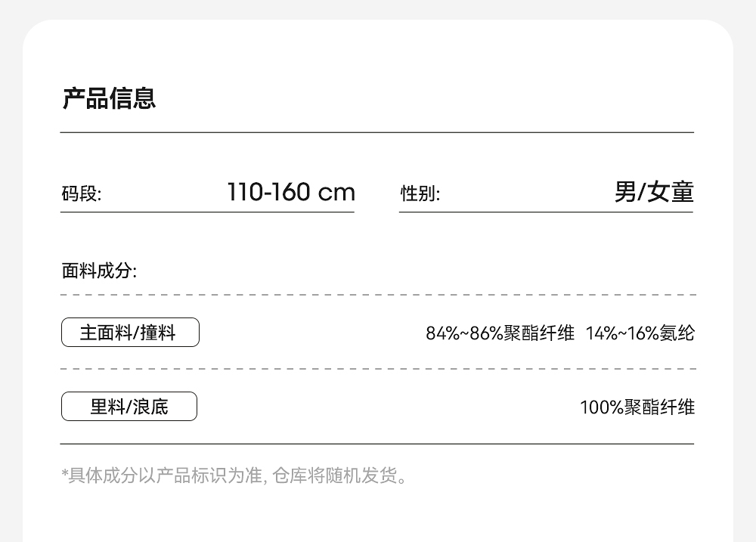The width and height of the screenshot is (756, 542).
Task: Click the dashed divider above 主面料/撞料
Action: click(x=376, y=295)
